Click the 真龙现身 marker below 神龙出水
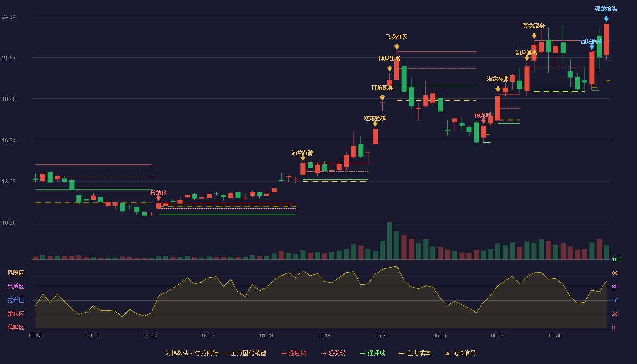637x364 pixels. [x=382, y=97]
